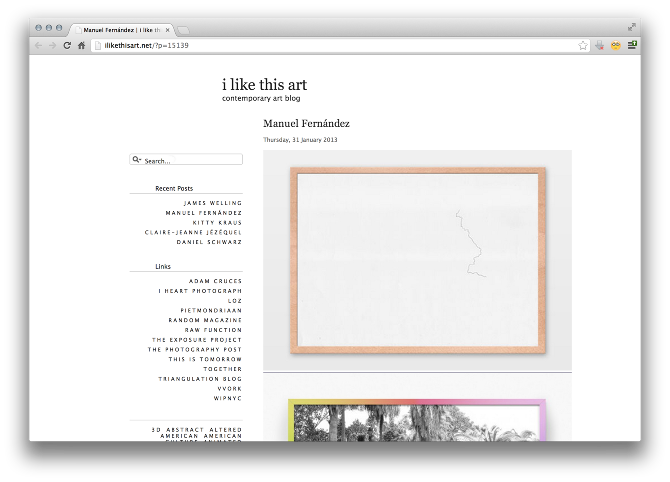Viewport: 670px width, 482px height.
Task: Click the gray minimize window button
Action: tap(48, 28)
